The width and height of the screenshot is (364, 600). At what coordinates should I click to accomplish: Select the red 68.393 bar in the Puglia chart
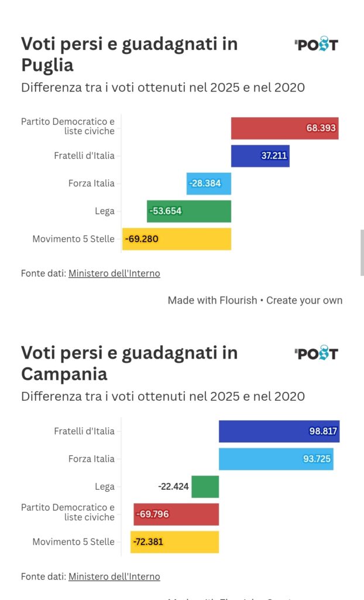284,128
